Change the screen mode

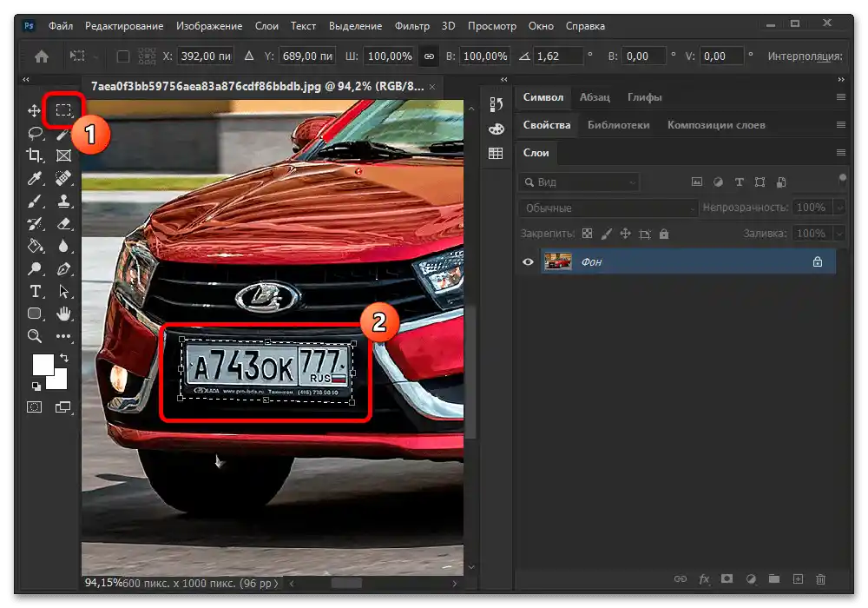click(63, 407)
